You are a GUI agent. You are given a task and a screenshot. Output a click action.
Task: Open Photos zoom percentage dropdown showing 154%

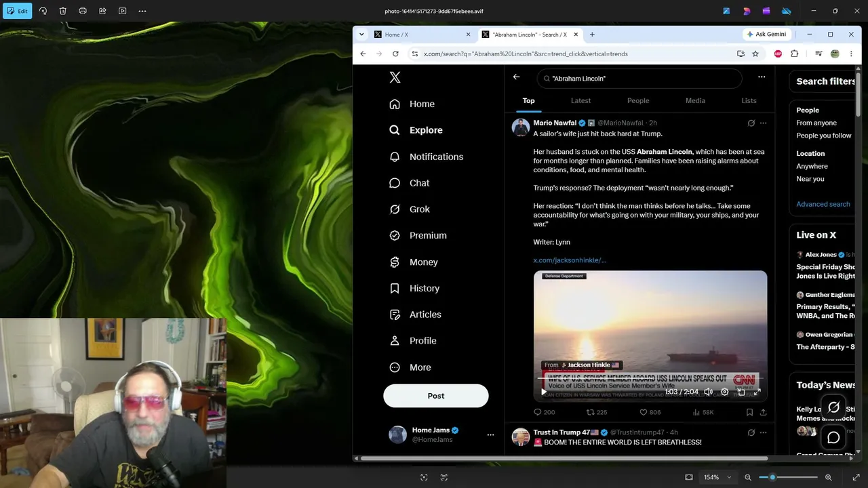point(718,477)
